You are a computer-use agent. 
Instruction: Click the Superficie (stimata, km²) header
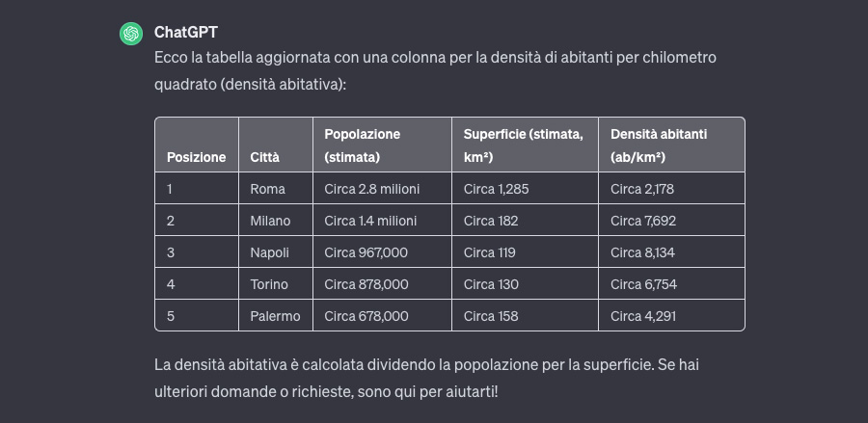tap(524, 145)
